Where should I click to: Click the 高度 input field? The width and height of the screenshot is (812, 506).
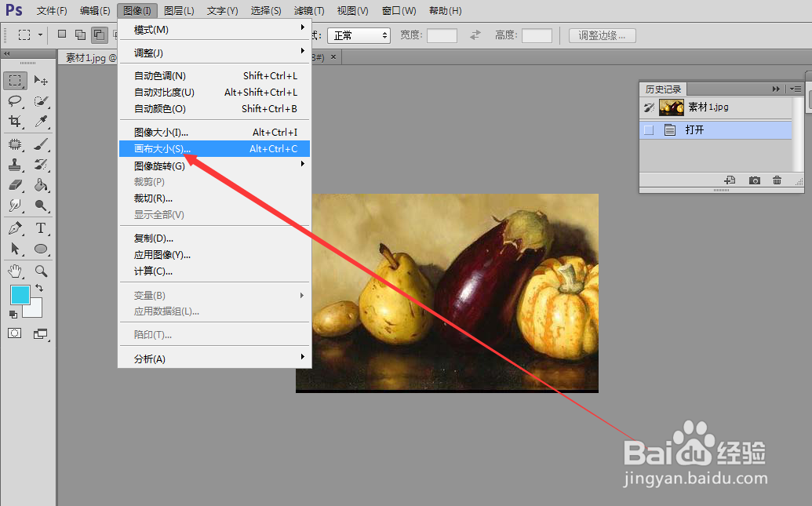(x=537, y=36)
